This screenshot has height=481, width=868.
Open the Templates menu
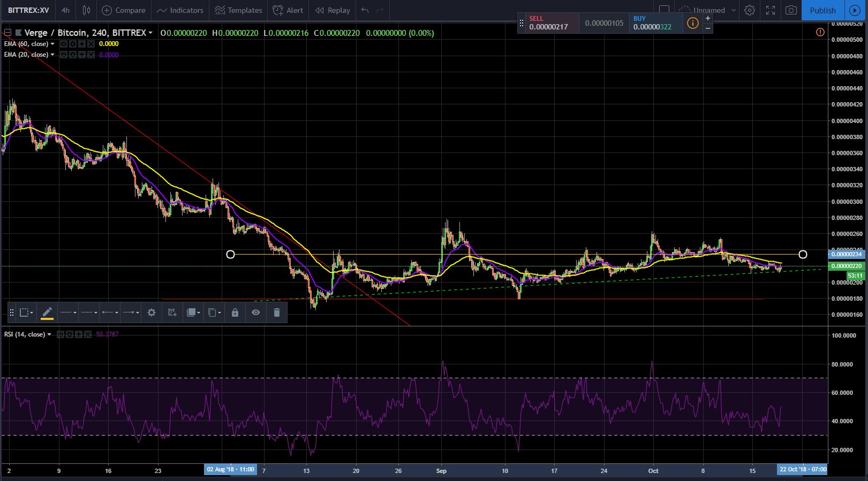coord(238,10)
